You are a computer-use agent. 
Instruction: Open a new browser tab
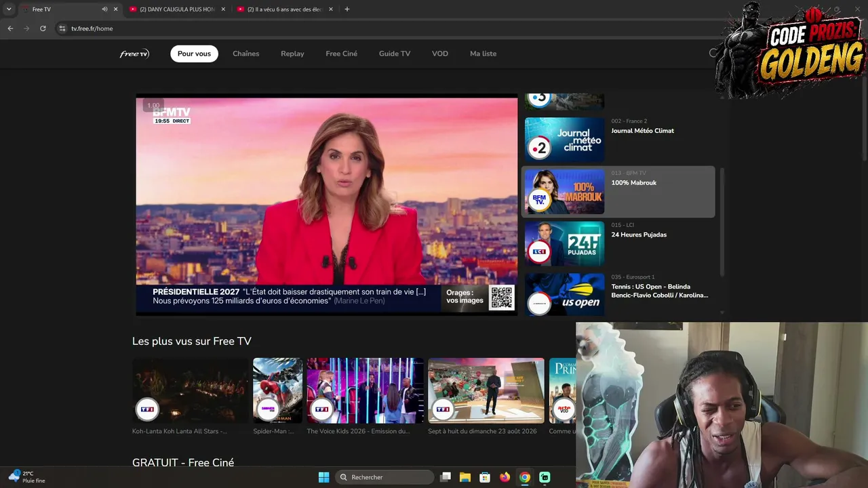click(347, 9)
